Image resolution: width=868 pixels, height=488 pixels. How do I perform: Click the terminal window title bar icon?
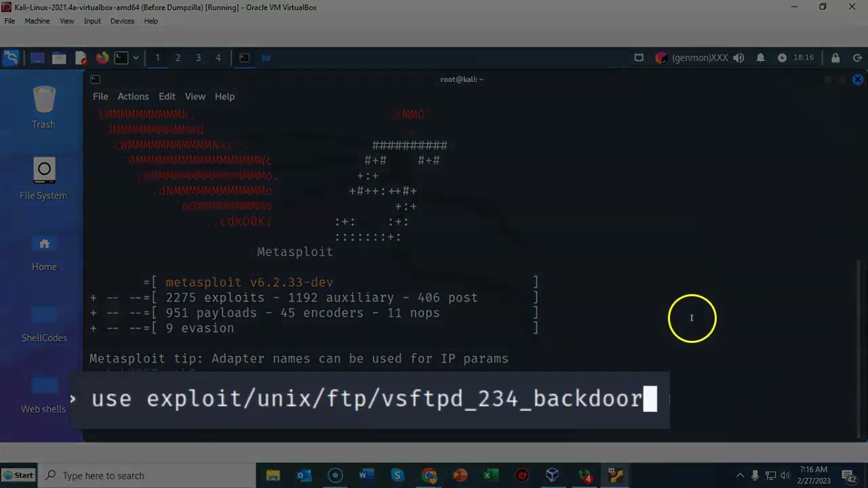tap(95, 79)
